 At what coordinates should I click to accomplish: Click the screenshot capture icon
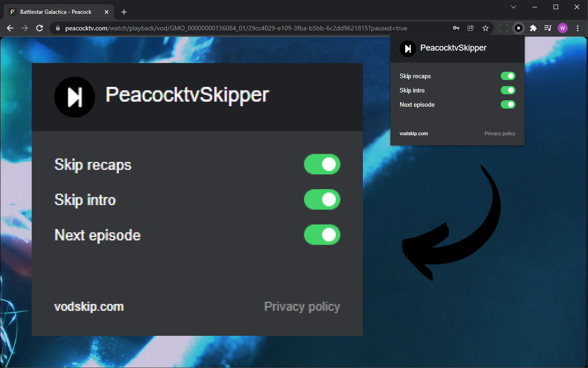504,28
